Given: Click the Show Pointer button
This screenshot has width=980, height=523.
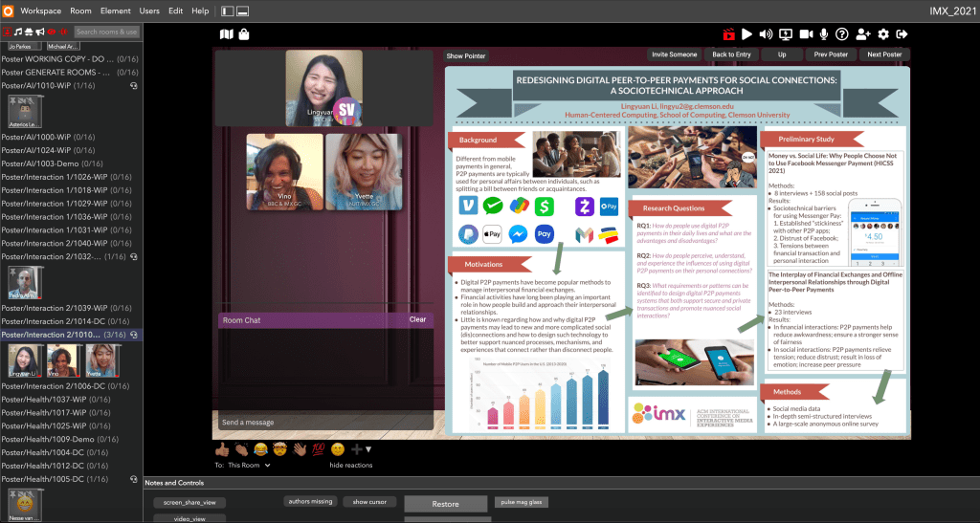Looking at the screenshot, I should pyautogui.click(x=466, y=56).
